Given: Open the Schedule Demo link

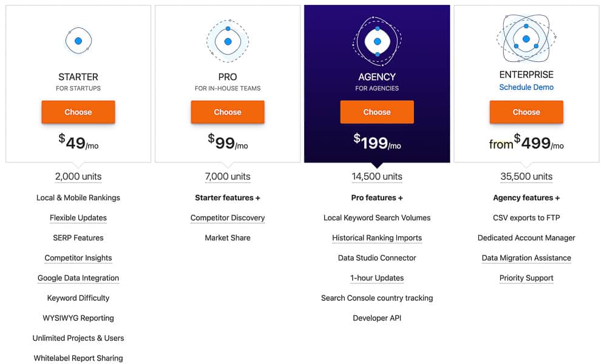Looking at the screenshot, I should [x=526, y=87].
